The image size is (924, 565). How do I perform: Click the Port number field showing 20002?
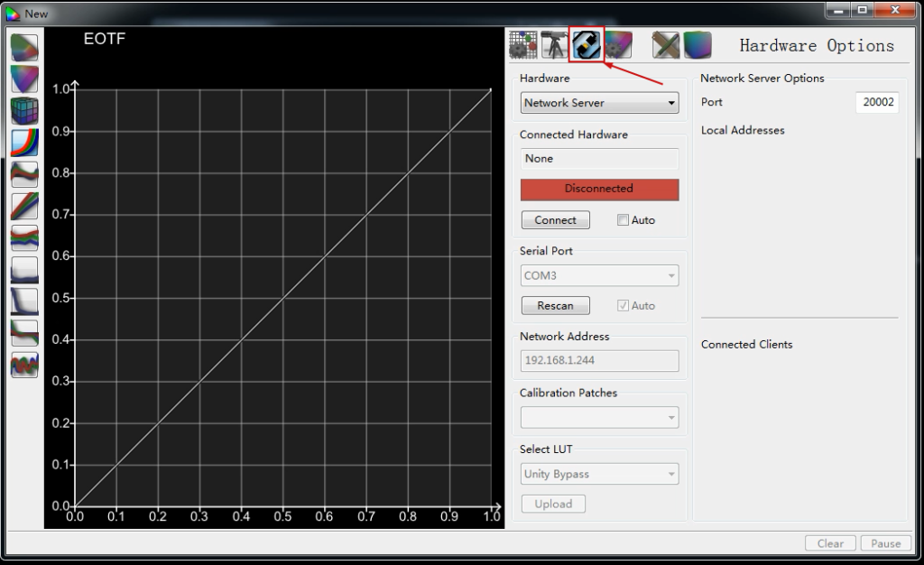pos(877,102)
